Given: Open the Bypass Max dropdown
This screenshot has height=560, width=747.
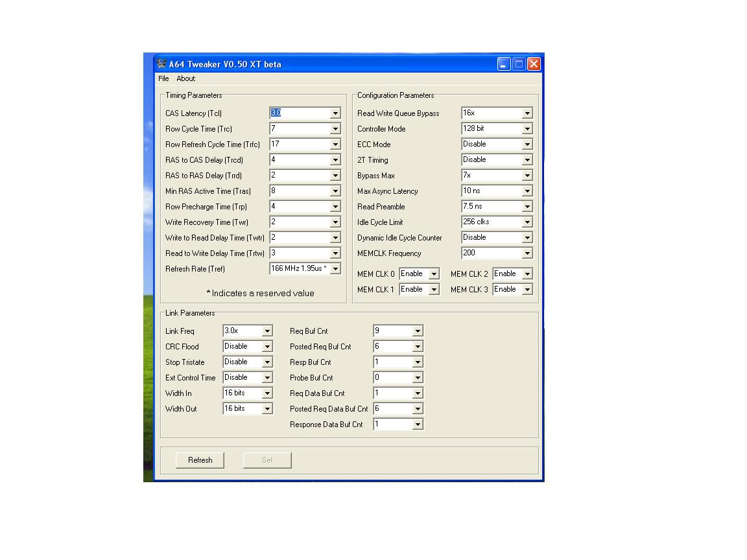Looking at the screenshot, I should coord(527,176).
